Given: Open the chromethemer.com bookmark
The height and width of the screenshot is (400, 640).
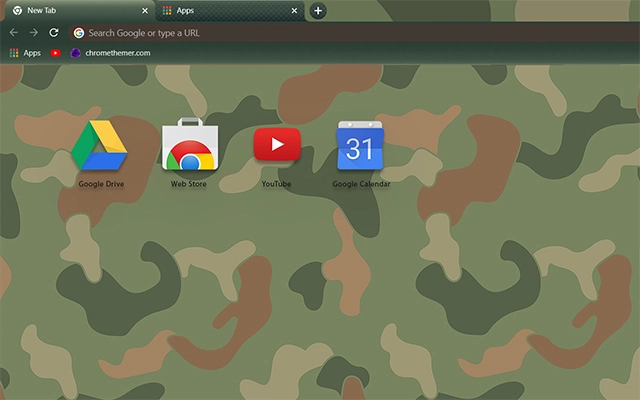Looking at the screenshot, I should 110,53.
